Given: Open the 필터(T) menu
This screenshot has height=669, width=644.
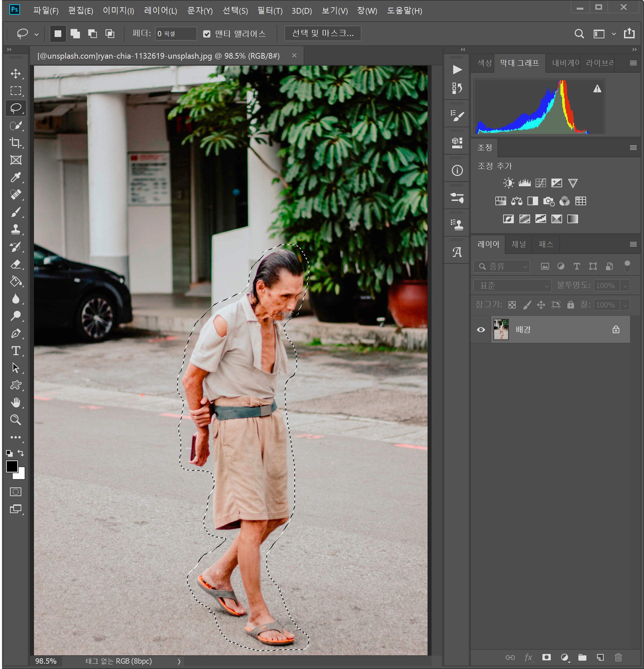Looking at the screenshot, I should pyautogui.click(x=269, y=11).
